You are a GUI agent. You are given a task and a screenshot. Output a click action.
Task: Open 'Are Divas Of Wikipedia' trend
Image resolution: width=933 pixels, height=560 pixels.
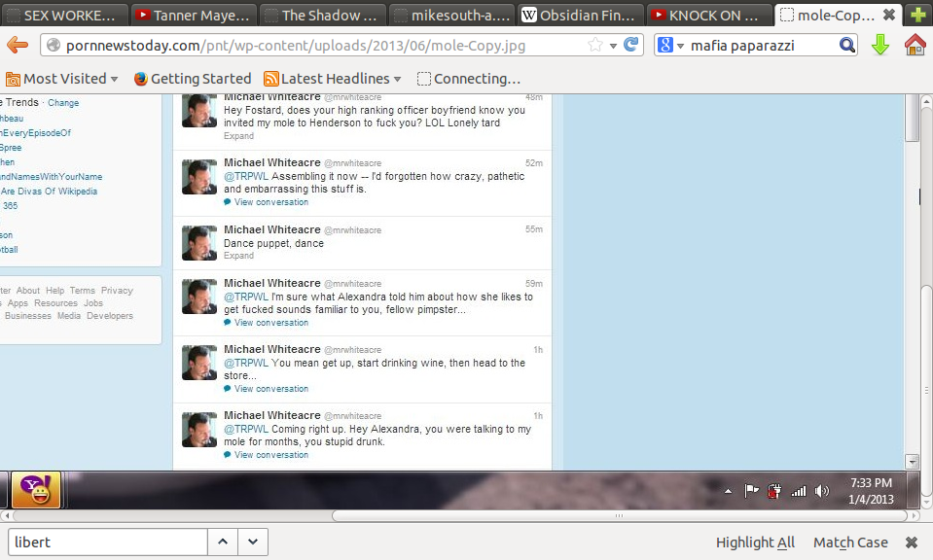click(49, 192)
